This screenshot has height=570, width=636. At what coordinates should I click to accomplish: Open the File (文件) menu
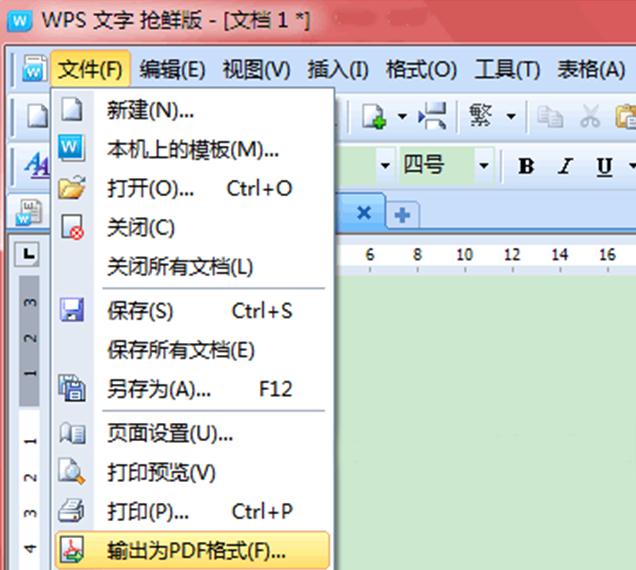tap(90, 69)
